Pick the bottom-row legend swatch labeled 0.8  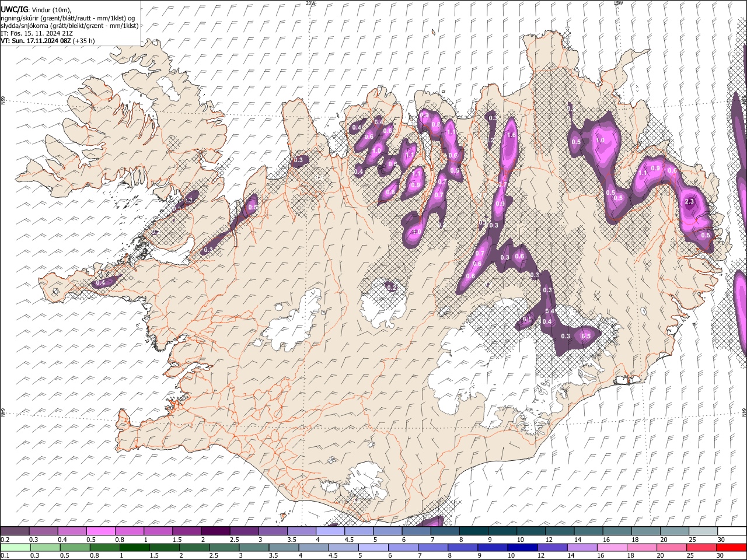point(105,547)
